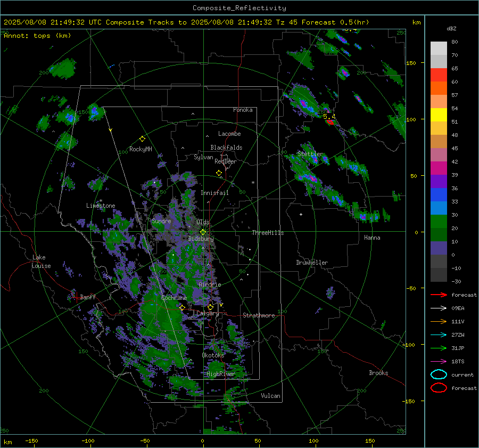Click the Ponoka town label

pyautogui.click(x=243, y=110)
